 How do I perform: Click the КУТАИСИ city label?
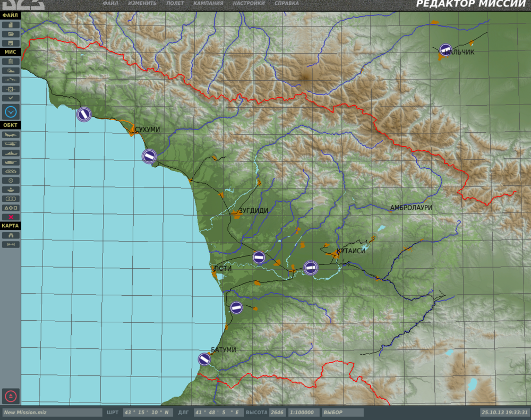point(351,251)
